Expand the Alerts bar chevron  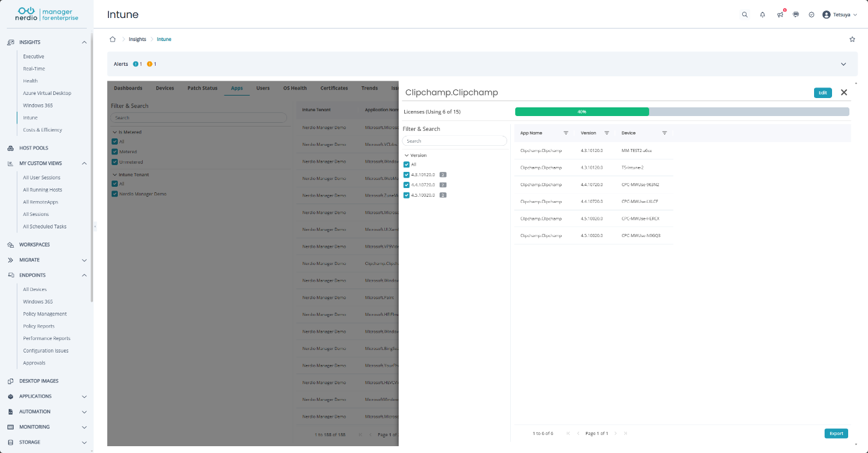pos(843,64)
